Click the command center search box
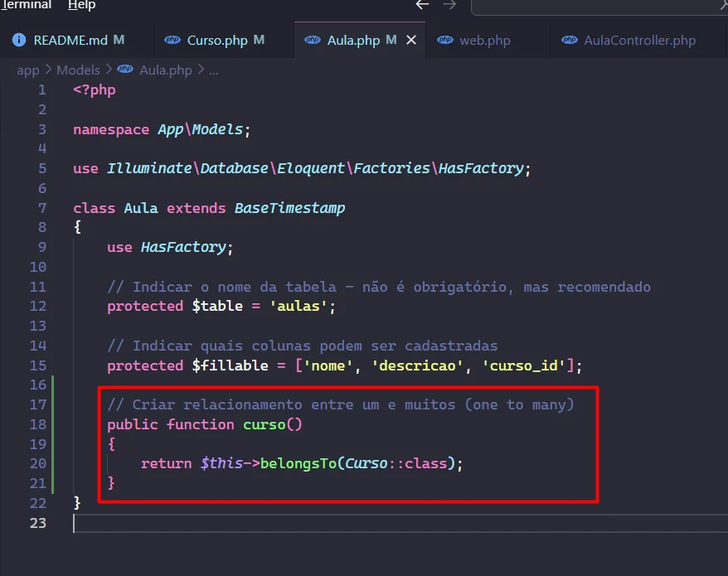 point(599,7)
